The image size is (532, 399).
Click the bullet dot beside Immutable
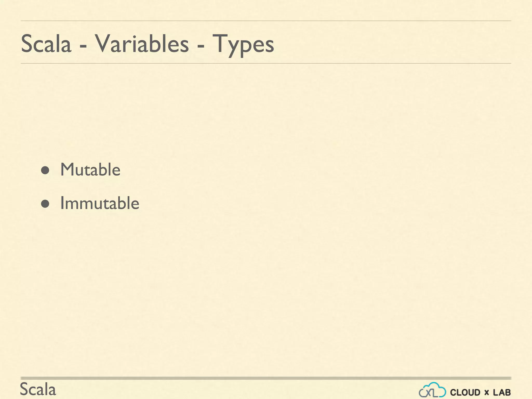pyautogui.click(x=45, y=204)
